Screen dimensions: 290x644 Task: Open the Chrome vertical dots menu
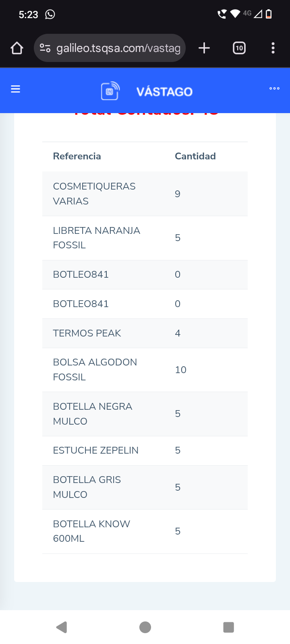(x=273, y=48)
